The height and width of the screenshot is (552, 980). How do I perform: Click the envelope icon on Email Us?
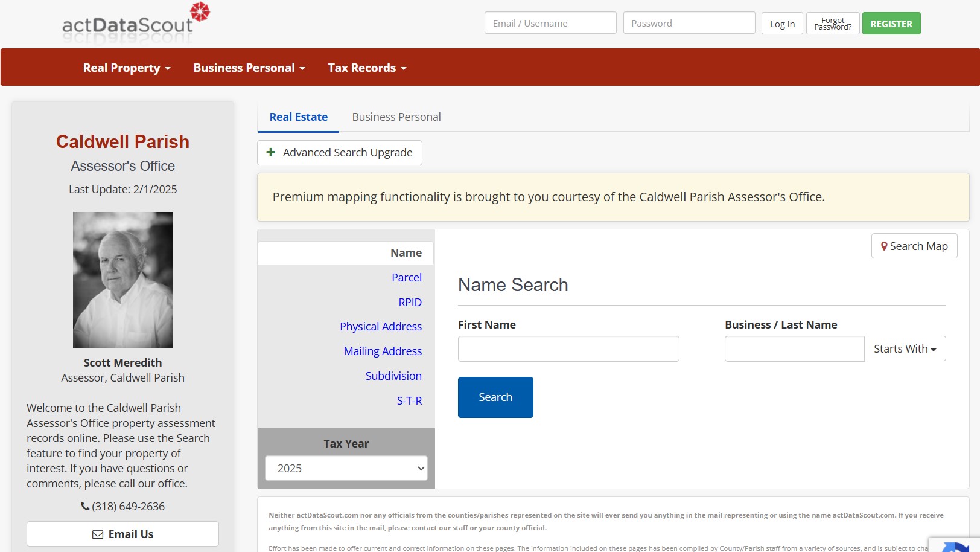click(98, 534)
